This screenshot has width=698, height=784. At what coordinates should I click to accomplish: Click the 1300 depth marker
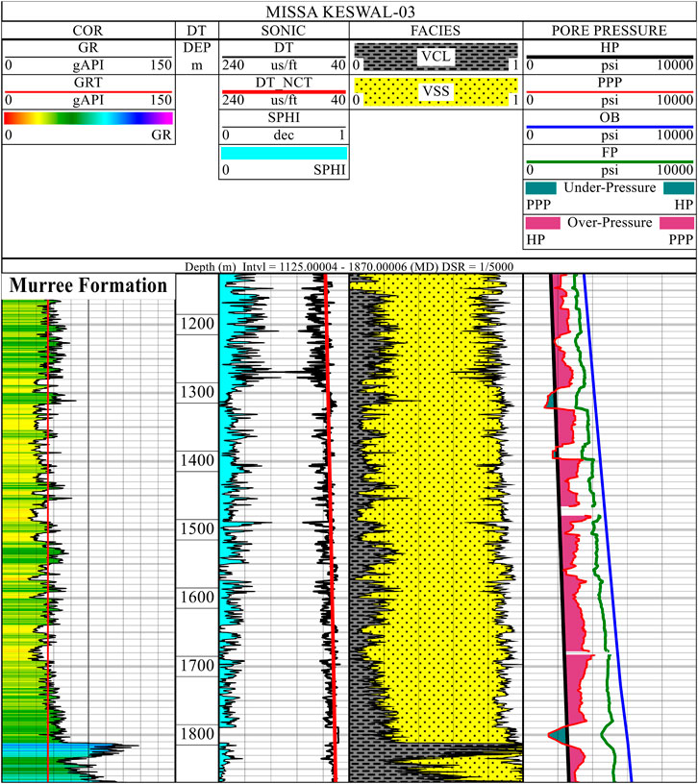pyautogui.click(x=197, y=392)
